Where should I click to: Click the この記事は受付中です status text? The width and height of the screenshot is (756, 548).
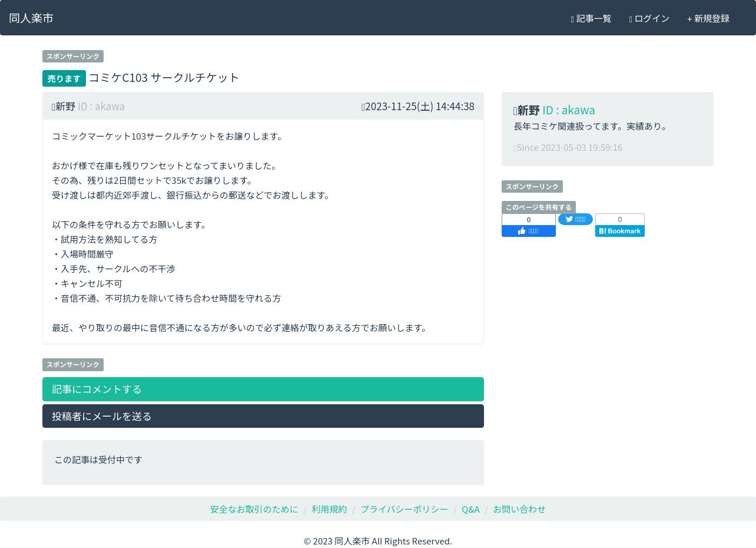coord(98,460)
